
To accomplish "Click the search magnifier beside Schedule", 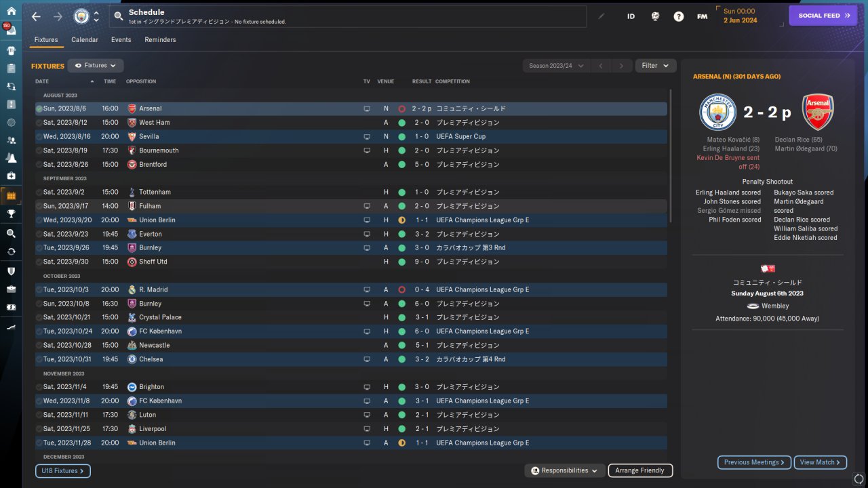I will point(119,16).
